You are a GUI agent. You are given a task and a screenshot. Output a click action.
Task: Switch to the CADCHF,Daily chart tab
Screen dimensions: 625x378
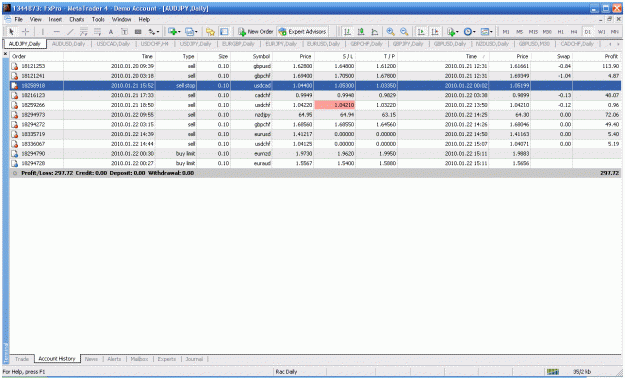(x=577, y=44)
